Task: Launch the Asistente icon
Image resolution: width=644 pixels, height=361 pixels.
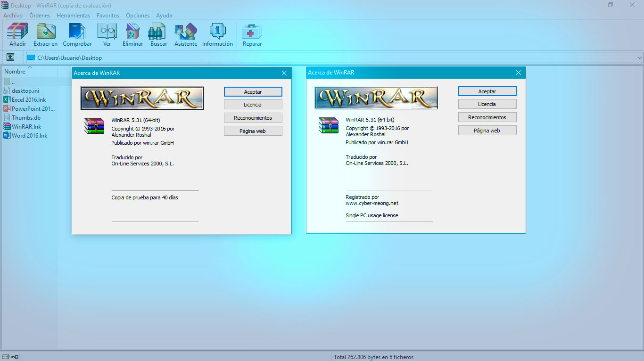Action: (185, 33)
